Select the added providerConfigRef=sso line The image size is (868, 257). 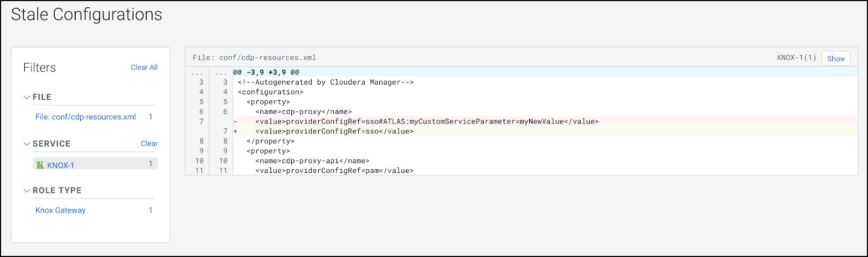(x=334, y=131)
